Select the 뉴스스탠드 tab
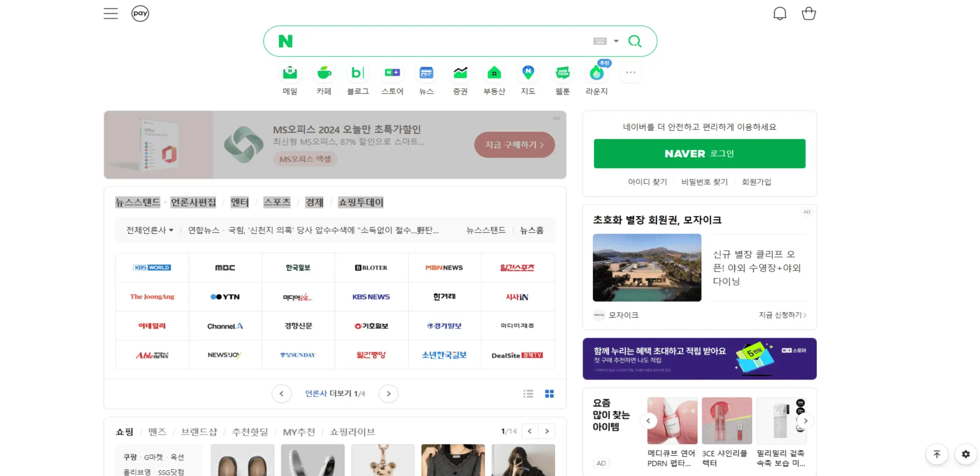 point(138,202)
